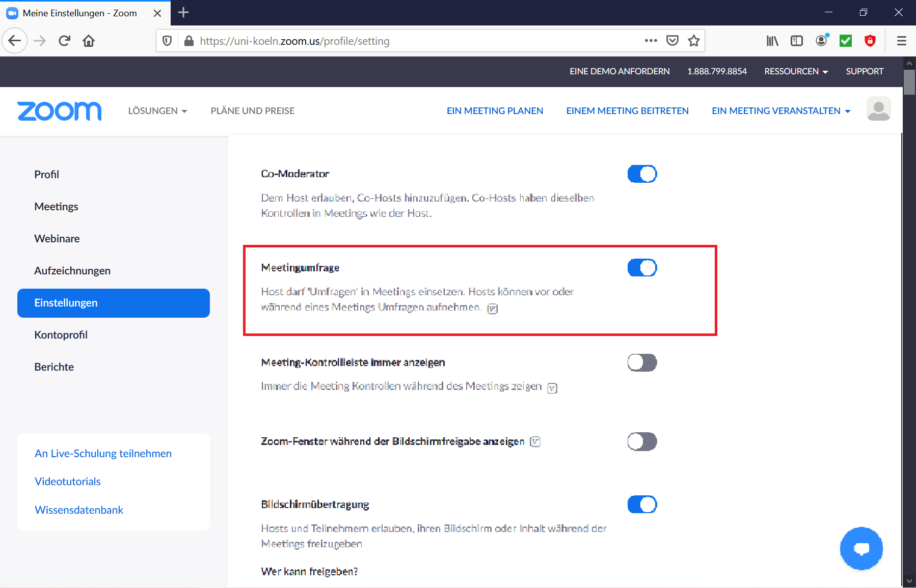The width and height of the screenshot is (916, 588).
Task: Click the Zoom logo
Action: click(x=60, y=111)
